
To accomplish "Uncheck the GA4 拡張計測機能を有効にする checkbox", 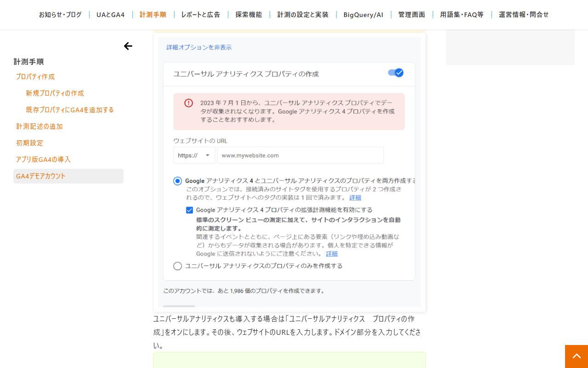I will (189, 210).
